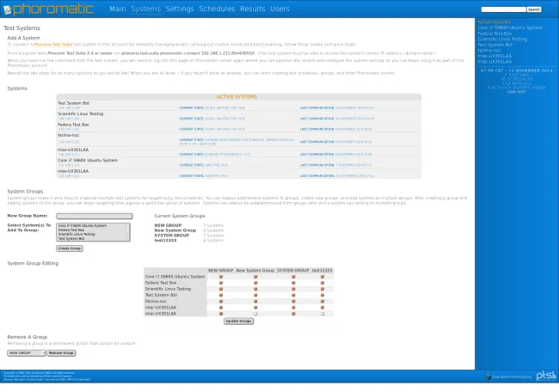Check the unchecked test12323 box
Image resolution: width=559 pixels, height=392 pixels.
(322, 314)
